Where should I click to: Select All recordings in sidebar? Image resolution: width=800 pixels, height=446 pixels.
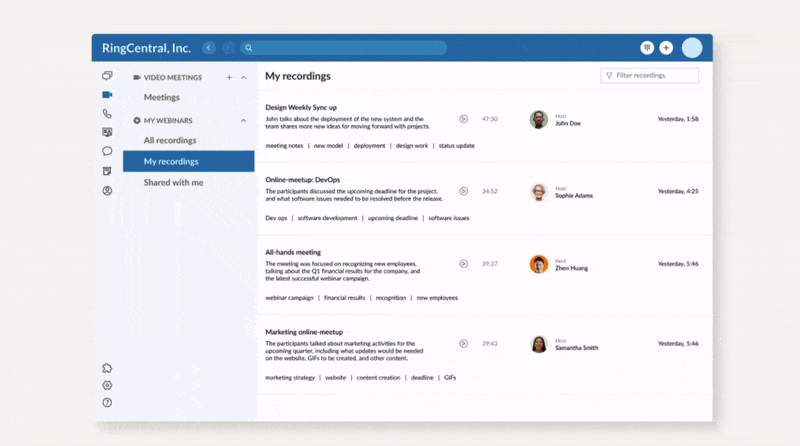tap(170, 140)
